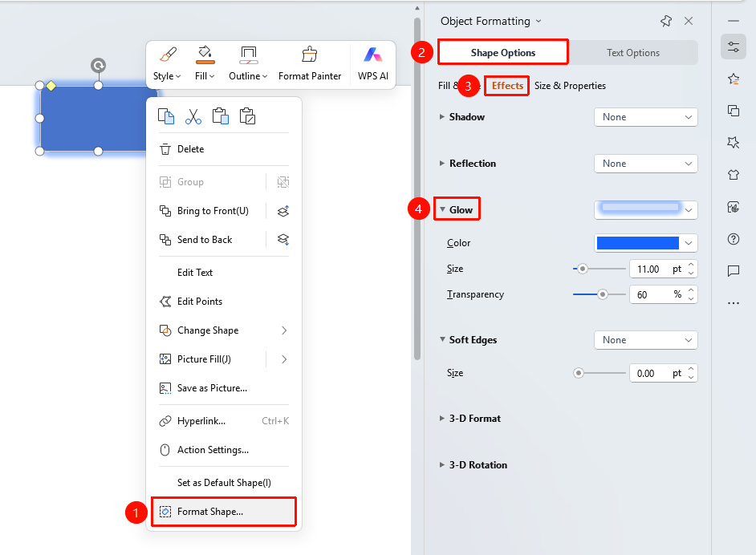Screen dimensions: 756x555
Task: Close the Object Formatting panel
Action: [689, 21]
